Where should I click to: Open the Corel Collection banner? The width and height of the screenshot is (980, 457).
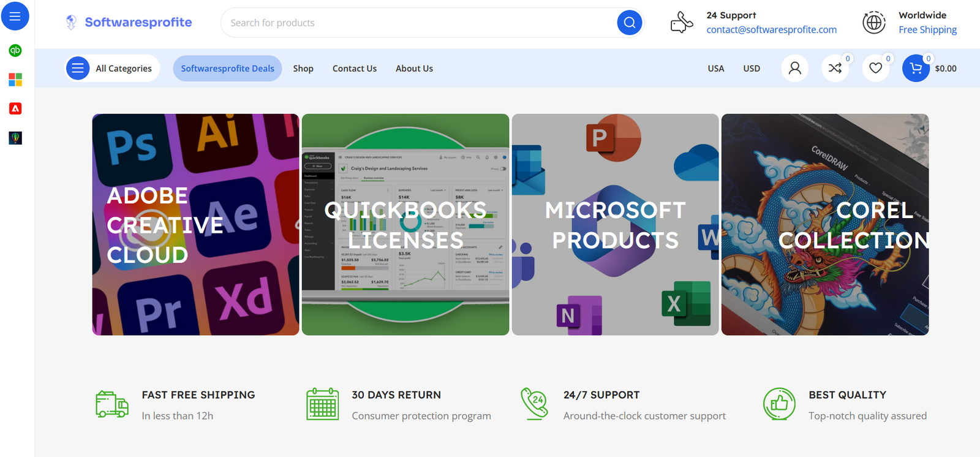[825, 224]
